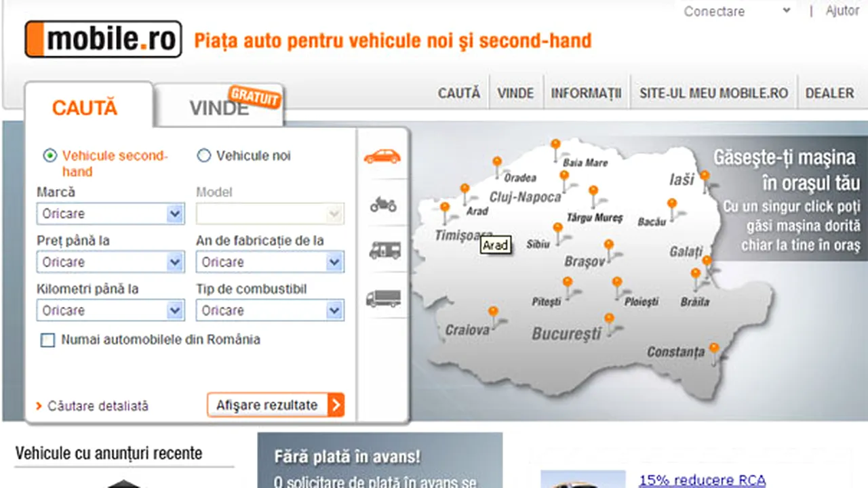Click the Constanța city label
The image size is (868, 488).
(x=675, y=352)
